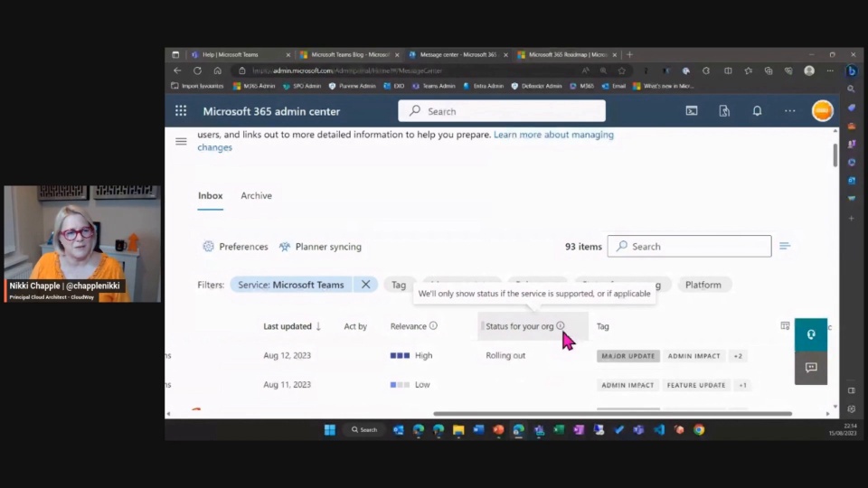Toggle the hamburger navigation menu
The image size is (868, 488).
pyautogui.click(x=181, y=142)
